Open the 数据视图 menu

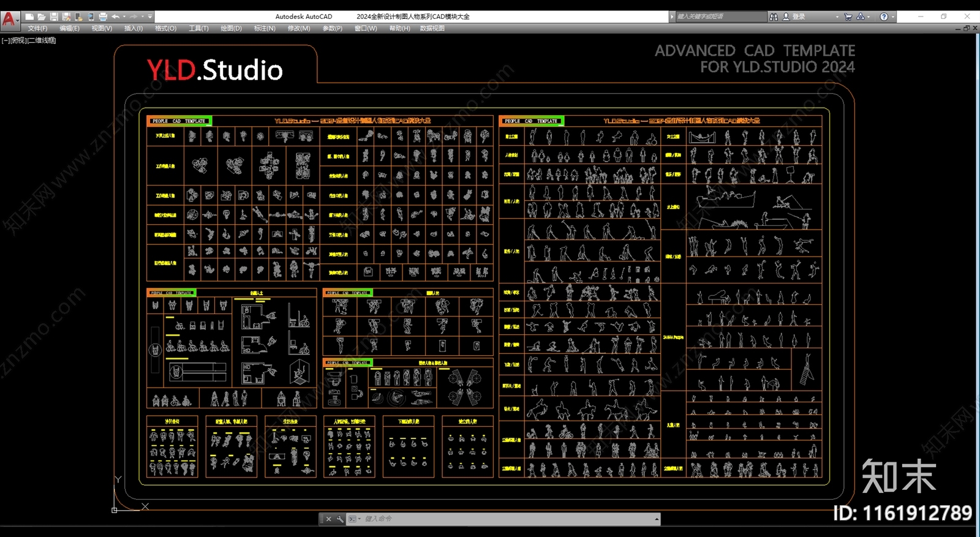(432, 28)
